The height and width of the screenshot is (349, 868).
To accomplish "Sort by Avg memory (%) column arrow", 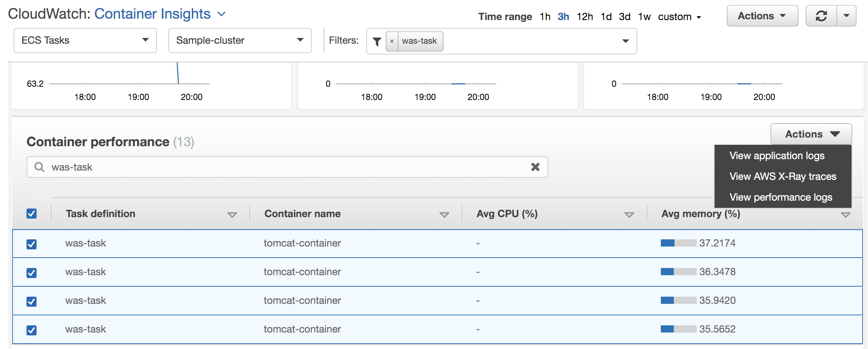I will (845, 215).
